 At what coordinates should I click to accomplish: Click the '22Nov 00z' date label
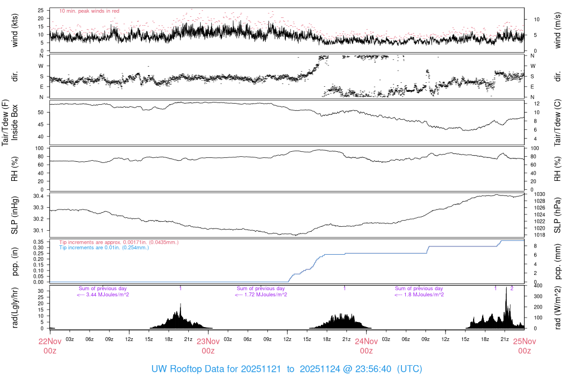tap(50, 346)
